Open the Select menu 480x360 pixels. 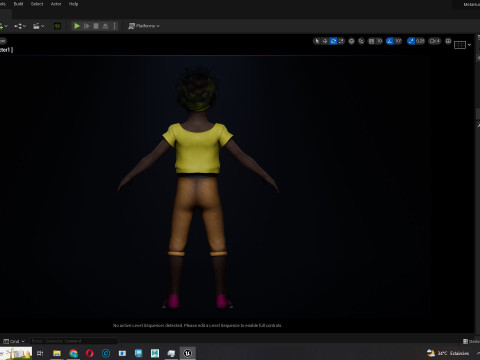(x=37, y=4)
